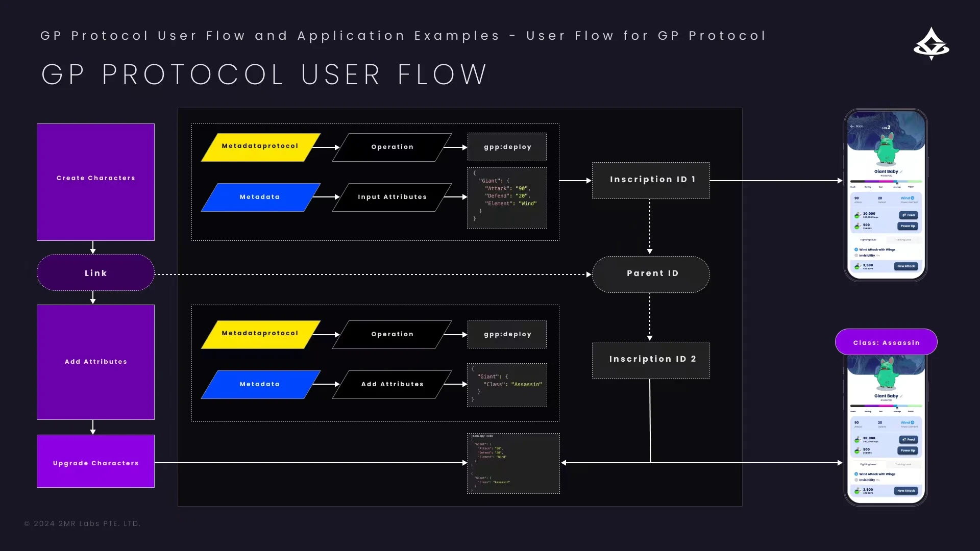Screen dimensions: 980x551
Task: Select the Metadataprotocol yellow icon (top flow)
Action: click(260, 146)
